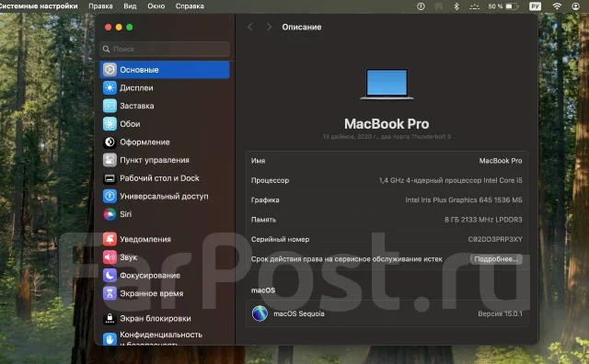Click the macOS Sequoia logo icon
The width and height of the screenshot is (589, 364).
pos(260,313)
